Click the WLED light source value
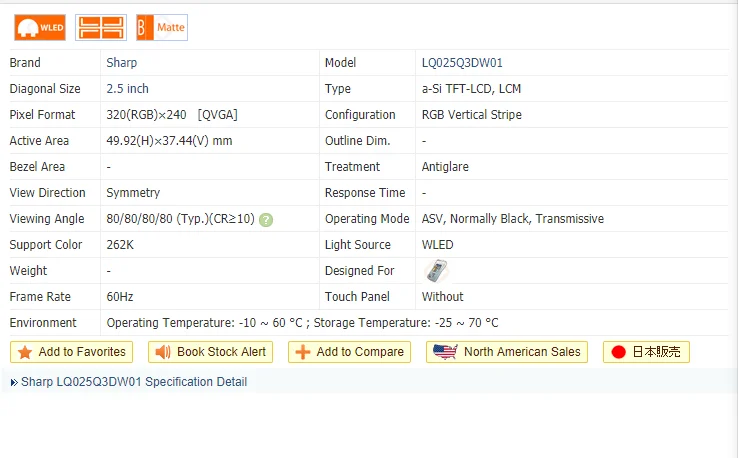 point(437,245)
